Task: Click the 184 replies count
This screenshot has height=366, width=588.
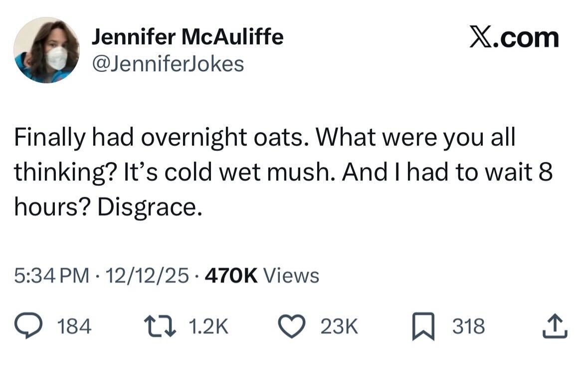Action: click(75, 327)
